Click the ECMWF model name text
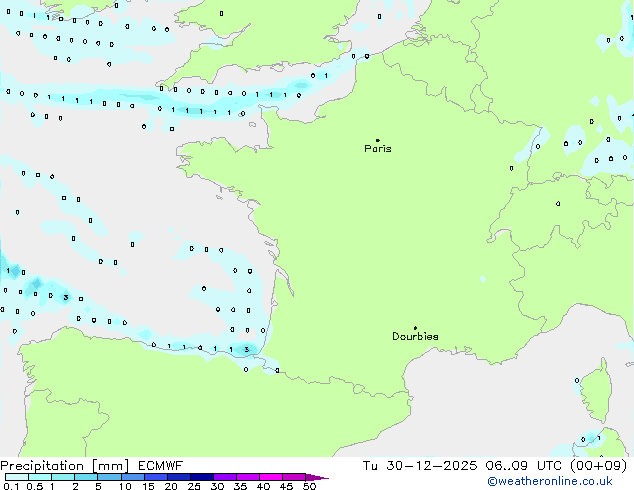The height and width of the screenshot is (490, 634). tap(161, 466)
